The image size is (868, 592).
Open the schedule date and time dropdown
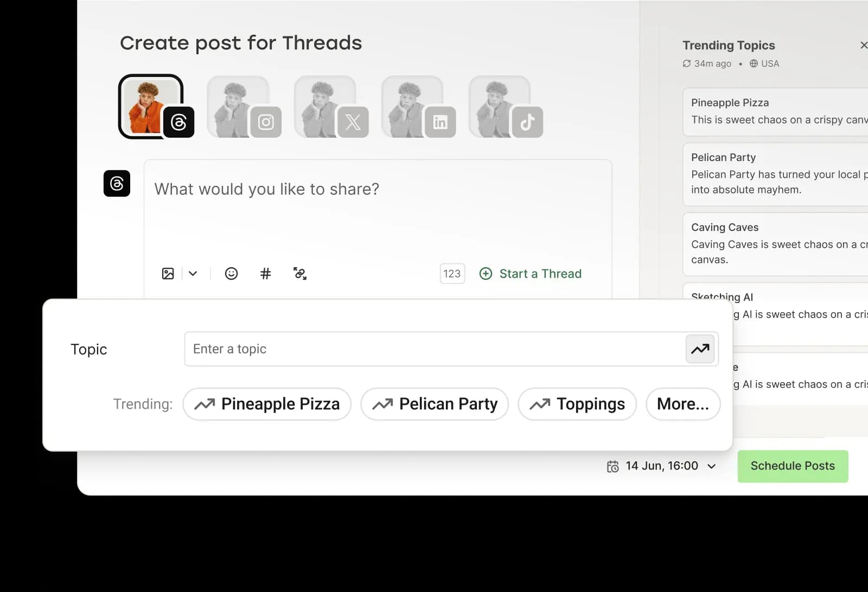tap(712, 466)
